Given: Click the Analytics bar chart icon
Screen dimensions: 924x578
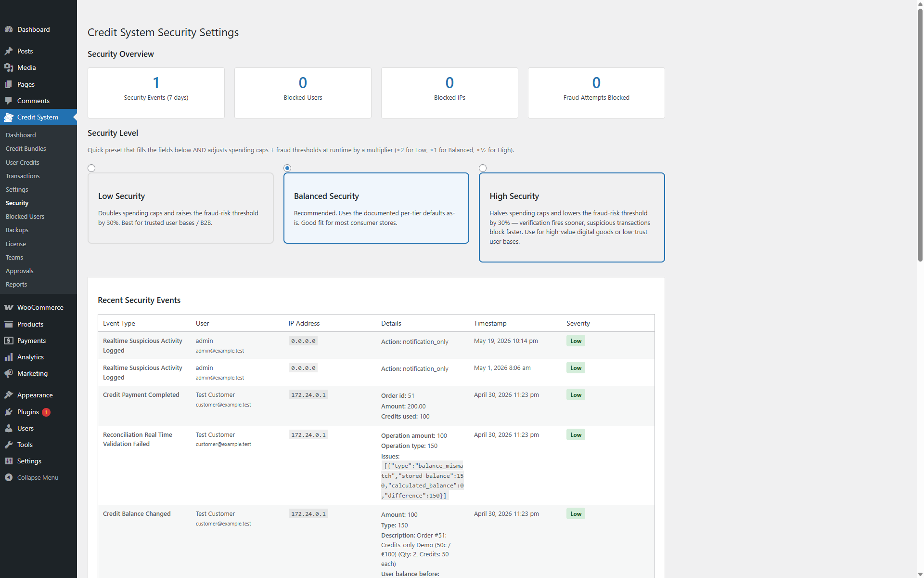Looking at the screenshot, I should point(9,357).
